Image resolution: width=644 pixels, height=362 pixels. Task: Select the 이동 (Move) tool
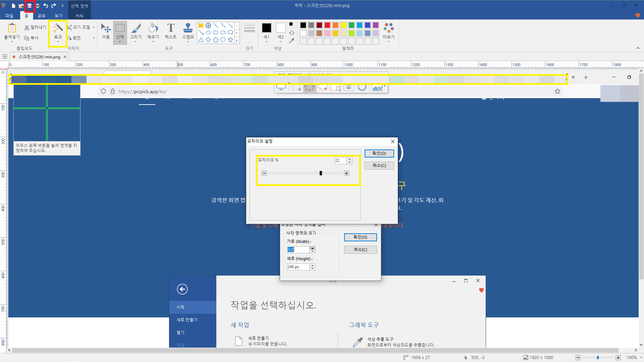106,32
